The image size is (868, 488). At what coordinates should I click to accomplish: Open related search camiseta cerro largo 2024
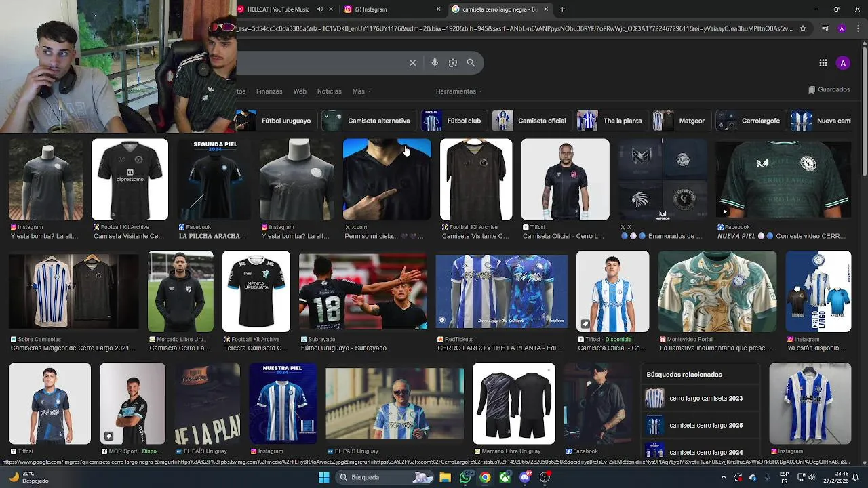701,451
